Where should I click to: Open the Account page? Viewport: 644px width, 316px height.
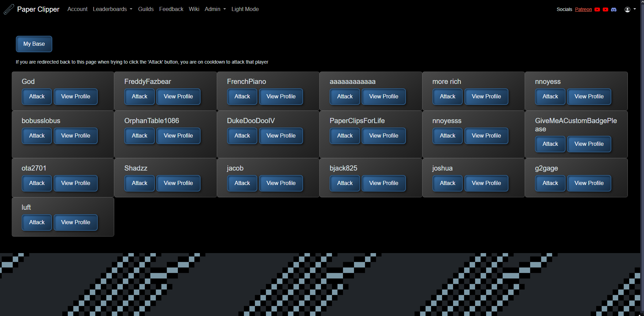click(x=77, y=9)
